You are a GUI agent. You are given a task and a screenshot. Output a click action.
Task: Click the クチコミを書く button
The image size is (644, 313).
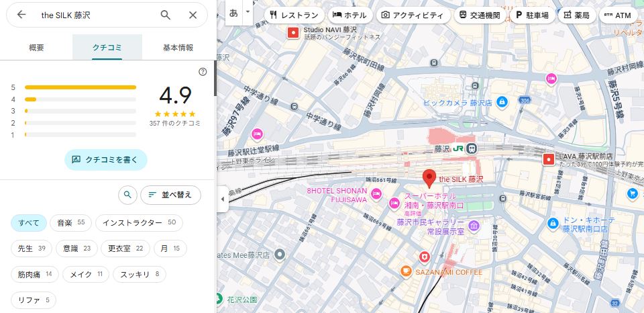105,159
